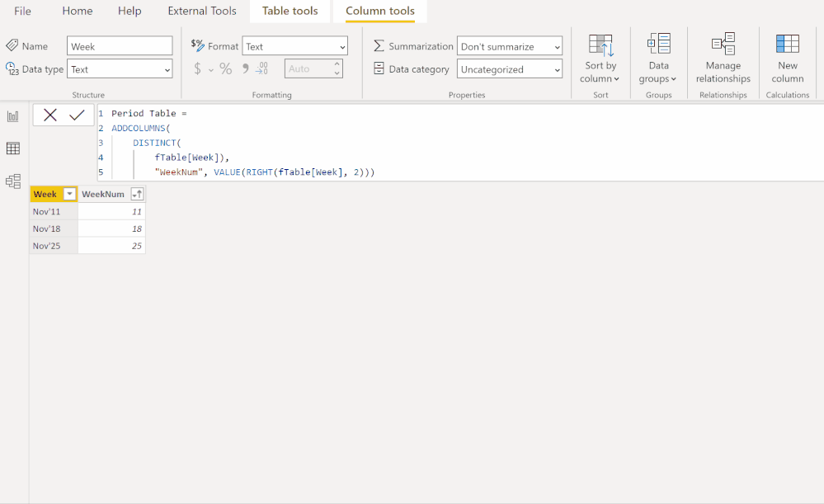Open the WeekNum column sort/filter button
The height and width of the screenshot is (504, 824).
[x=137, y=194]
